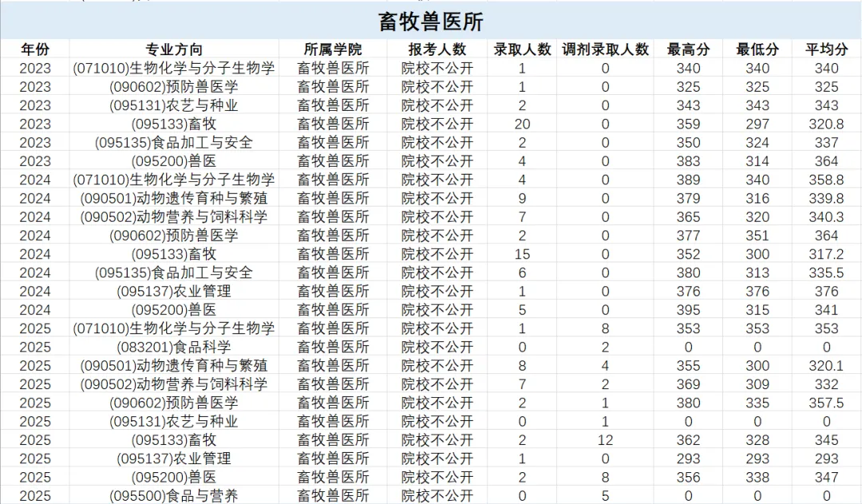Select average score 347 cell
The image size is (862, 504).
pyautogui.click(x=826, y=477)
